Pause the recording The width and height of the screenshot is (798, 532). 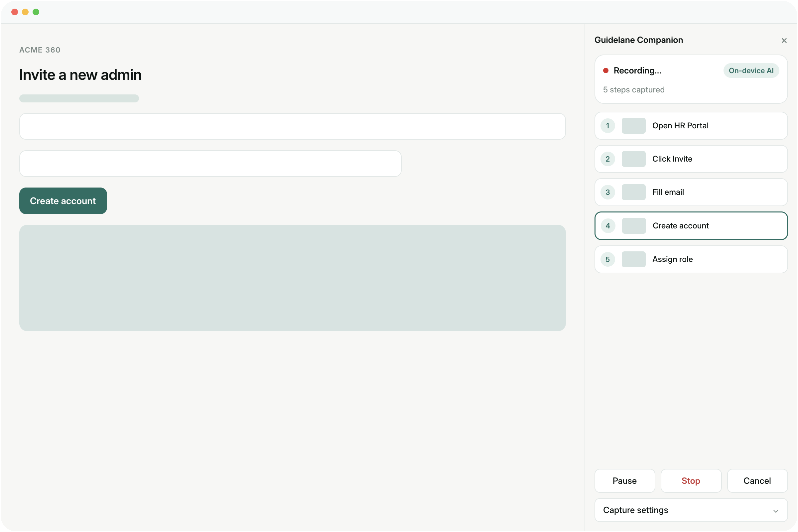pos(625,481)
